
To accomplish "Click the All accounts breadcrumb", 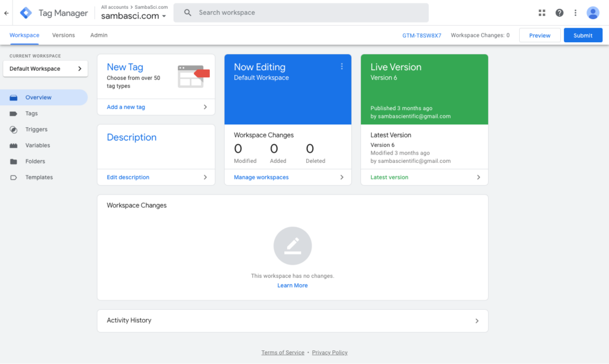I will coord(115,7).
